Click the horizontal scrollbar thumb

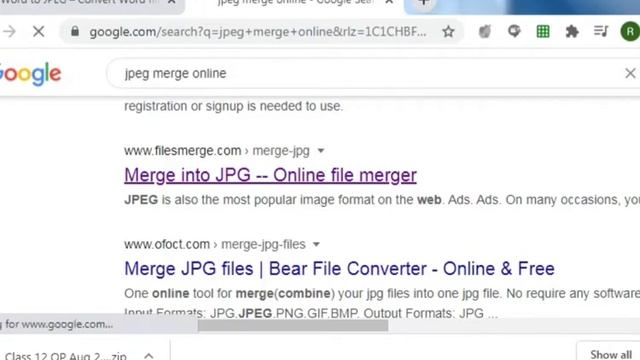point(293,325)
